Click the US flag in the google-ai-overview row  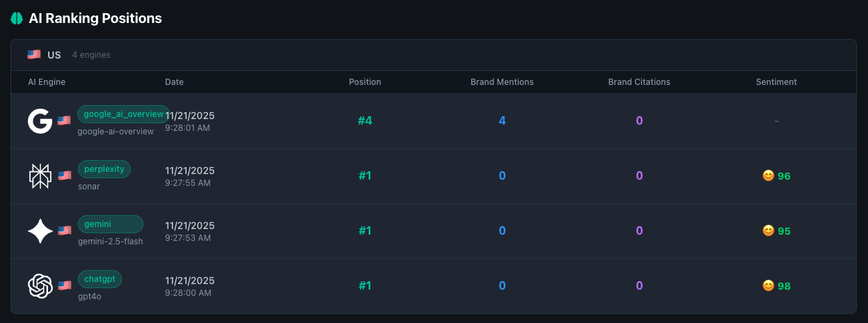pos(64,120)
